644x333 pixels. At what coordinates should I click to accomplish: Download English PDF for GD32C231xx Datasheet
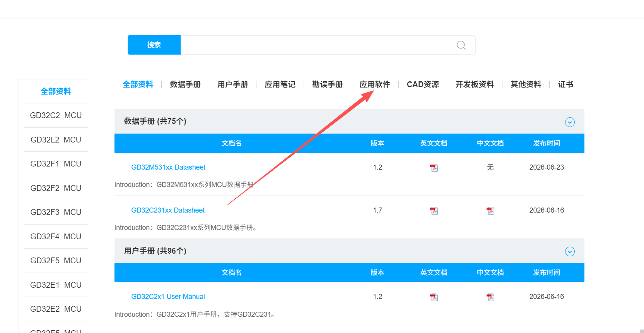point(434,210)
